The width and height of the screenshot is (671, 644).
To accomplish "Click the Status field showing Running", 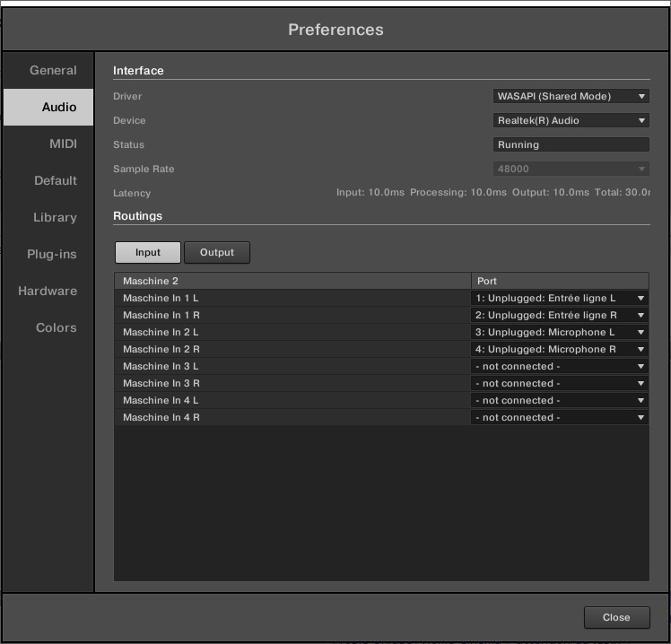I will click(571, 144).
